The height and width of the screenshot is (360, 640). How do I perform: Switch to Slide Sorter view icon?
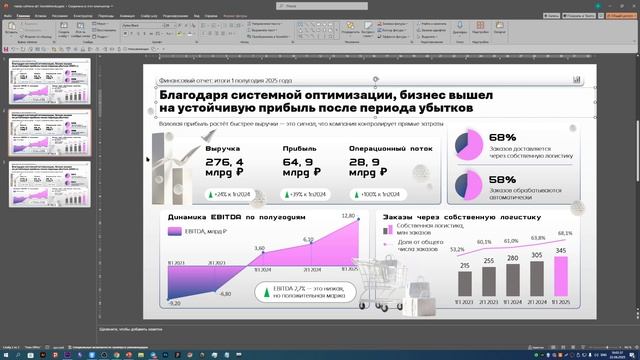coord(563,347)
